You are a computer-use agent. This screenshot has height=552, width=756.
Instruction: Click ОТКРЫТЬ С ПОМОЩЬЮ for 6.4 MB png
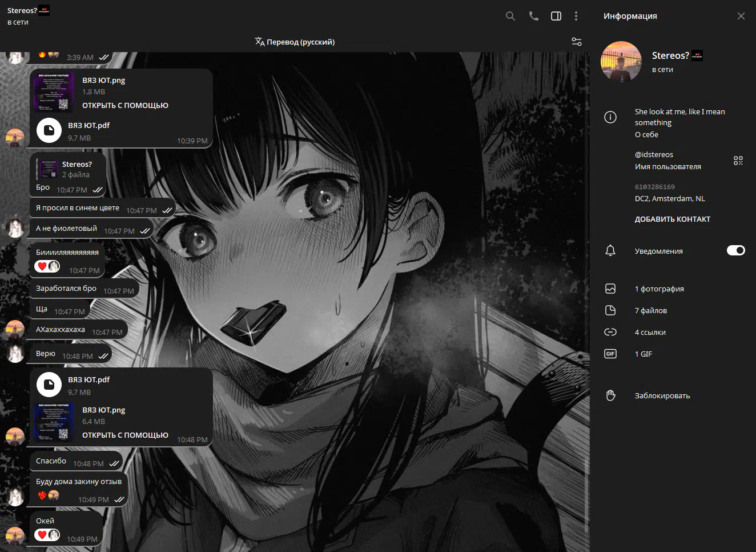point(125,435)
